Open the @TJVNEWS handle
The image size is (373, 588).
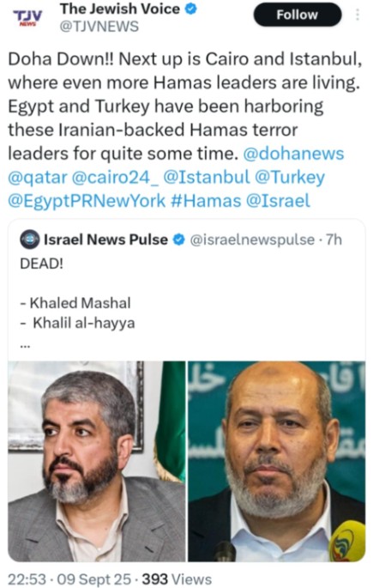click(x=99, y=27)
